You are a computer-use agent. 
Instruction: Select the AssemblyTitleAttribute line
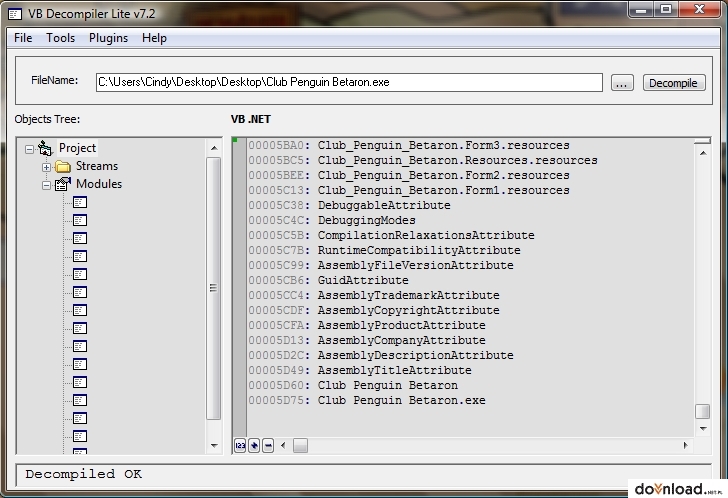click(360, 370)
